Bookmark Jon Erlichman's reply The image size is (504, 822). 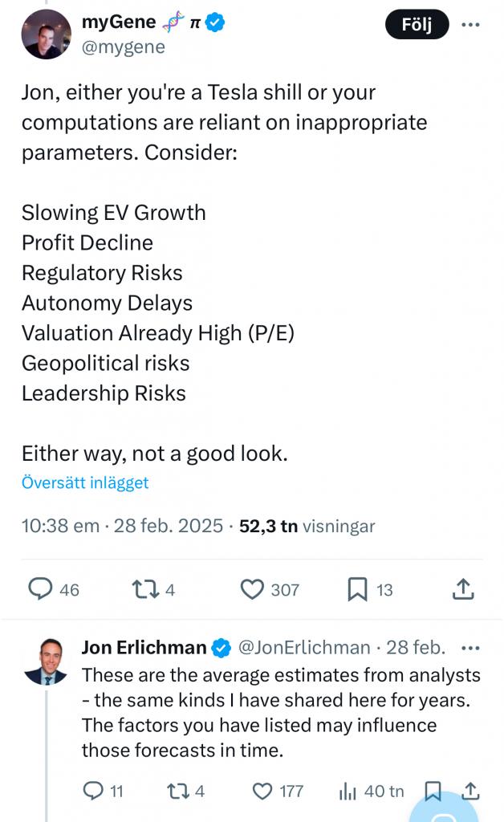tap(433, 791)
